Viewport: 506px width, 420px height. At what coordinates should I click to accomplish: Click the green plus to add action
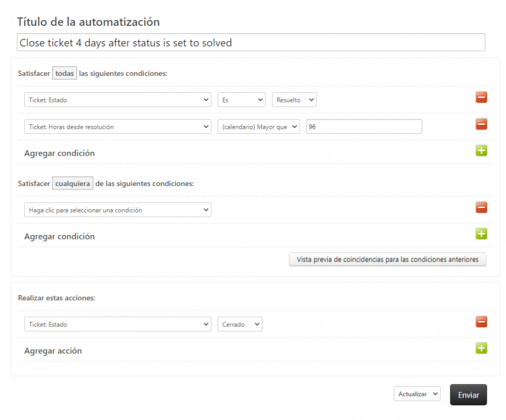coord(481,349)
